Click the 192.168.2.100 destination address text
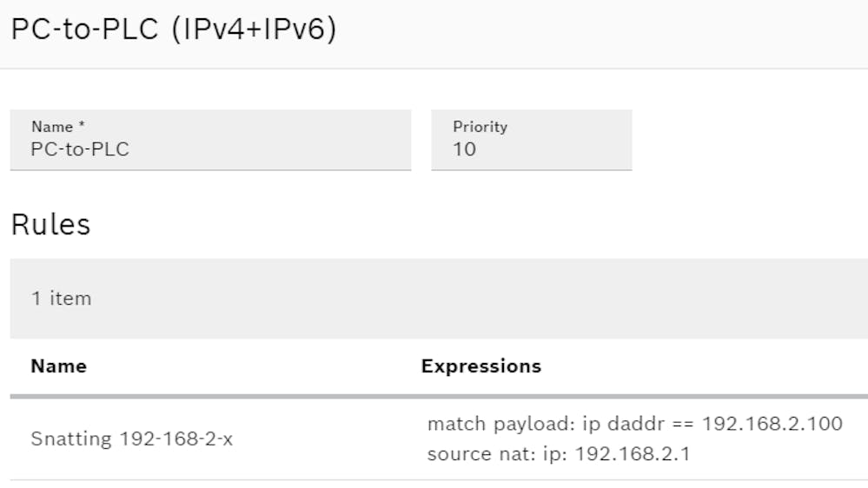This screenshot has height=488, width=868. (x=772, y=424)
